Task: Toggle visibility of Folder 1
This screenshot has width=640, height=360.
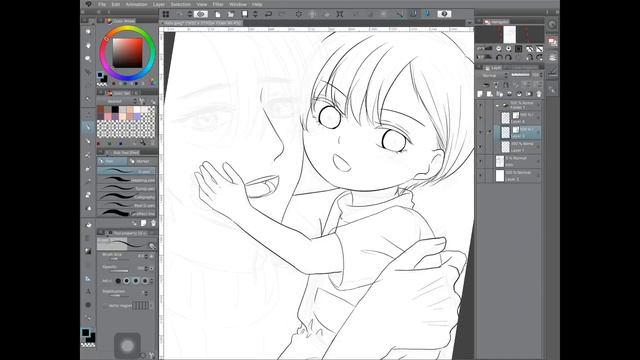Action: point(480,105)
